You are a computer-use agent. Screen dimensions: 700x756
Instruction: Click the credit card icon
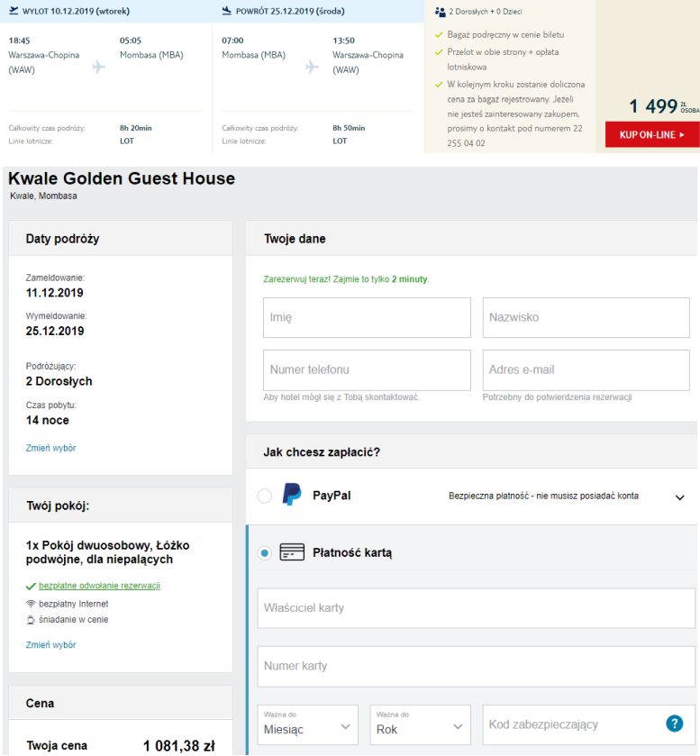coord(291,552)
